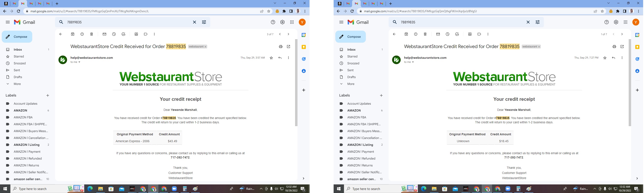Delete the email in the left Gmail window
The image size is (644, 193).
[92, 34]
